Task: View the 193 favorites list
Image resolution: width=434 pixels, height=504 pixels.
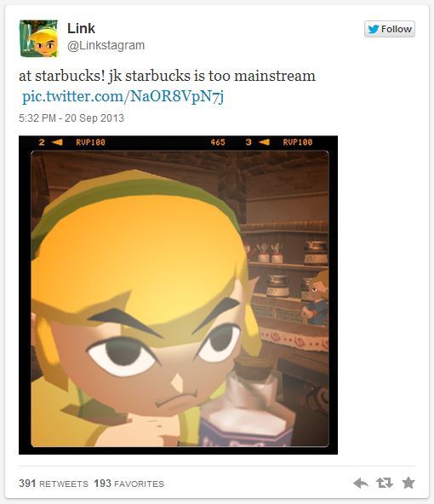Action: 128,484
